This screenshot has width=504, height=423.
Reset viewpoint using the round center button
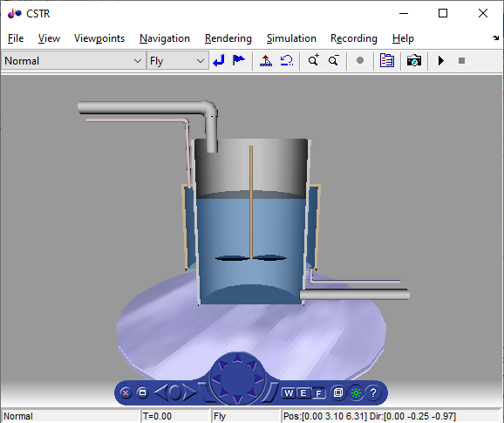pos(175,392)
